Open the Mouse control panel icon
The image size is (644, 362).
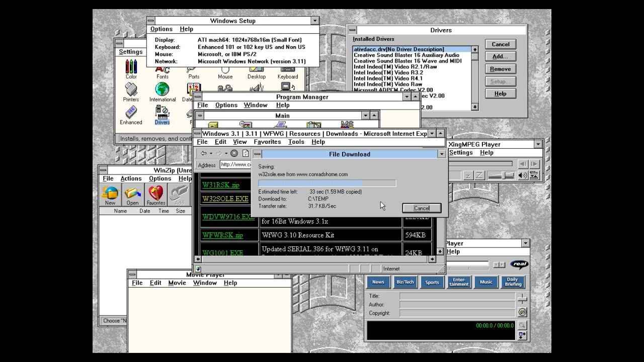pyautogui.click(x=225, y=73)
